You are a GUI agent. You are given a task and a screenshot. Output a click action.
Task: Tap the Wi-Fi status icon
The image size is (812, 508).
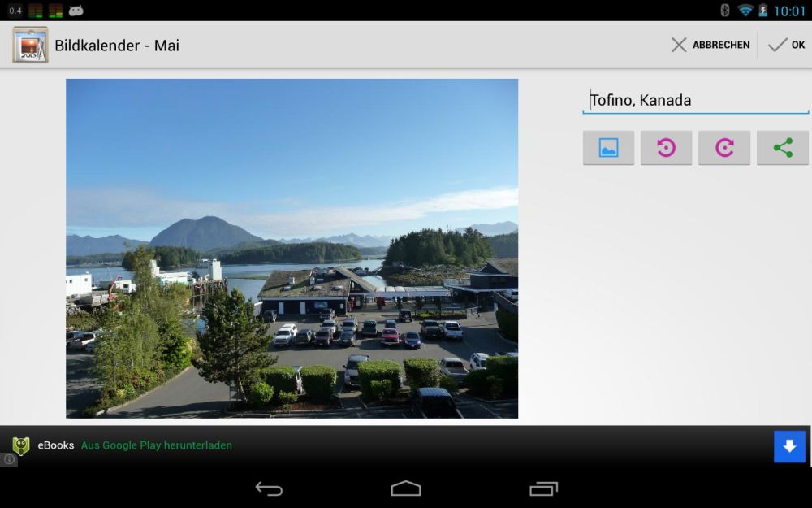pos(745,11)
